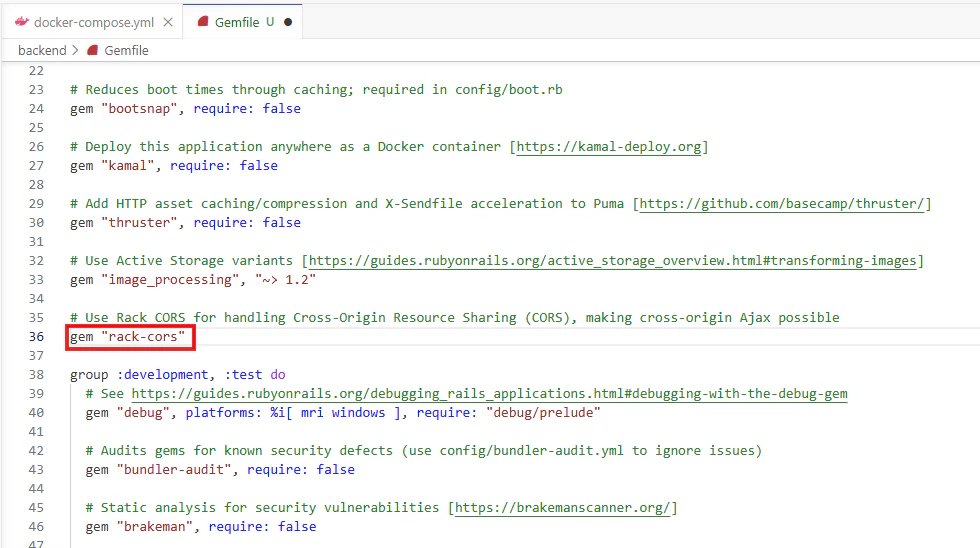Click the "image_processing" gem string

pyautogui.click(x=170, y=279)
